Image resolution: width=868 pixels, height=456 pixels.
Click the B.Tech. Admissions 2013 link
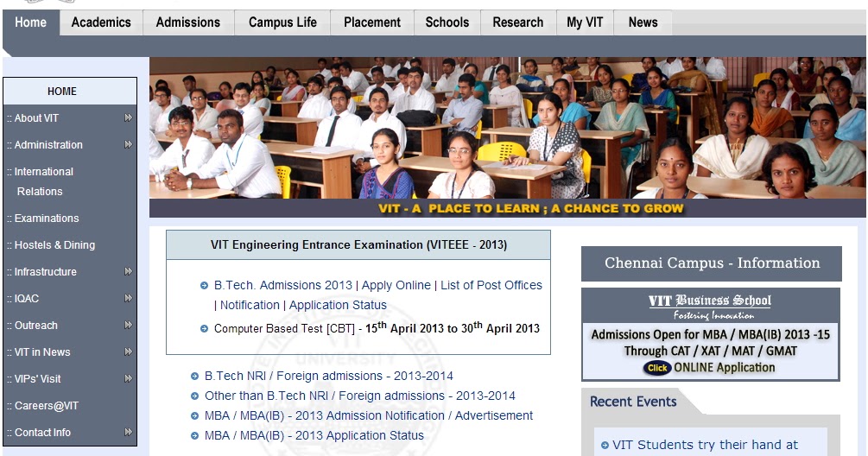[x=283, y=285]
